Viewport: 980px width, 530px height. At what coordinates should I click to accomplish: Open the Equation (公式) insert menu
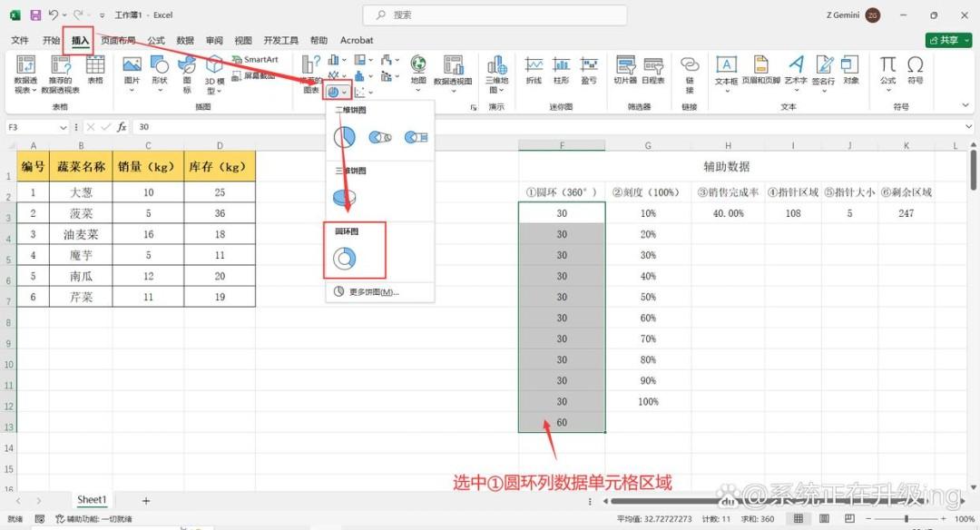click(x=888, y=74)
